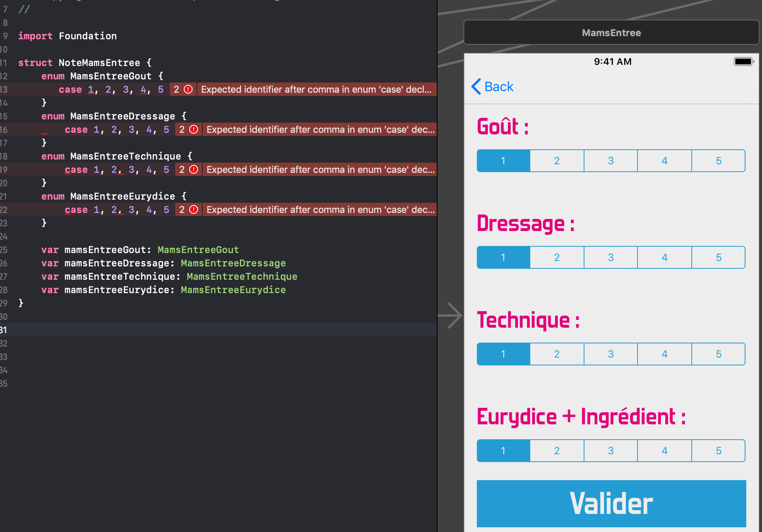Click the Back chevron arrow icon
The image size is (762, 532).
point(476,86)
